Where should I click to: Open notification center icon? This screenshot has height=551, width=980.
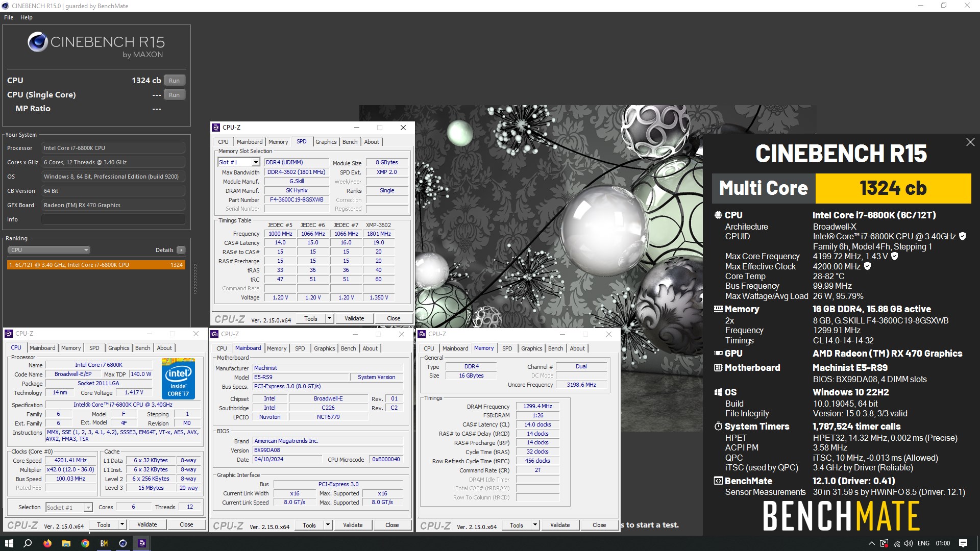(963, 543)
